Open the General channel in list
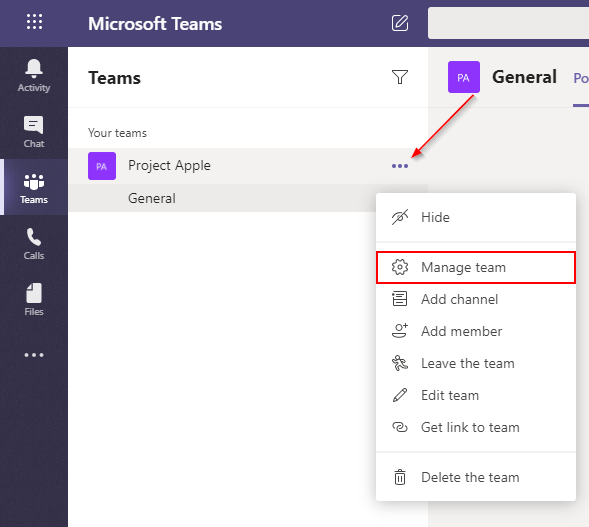The image size is (589, 527). point(222,198)
